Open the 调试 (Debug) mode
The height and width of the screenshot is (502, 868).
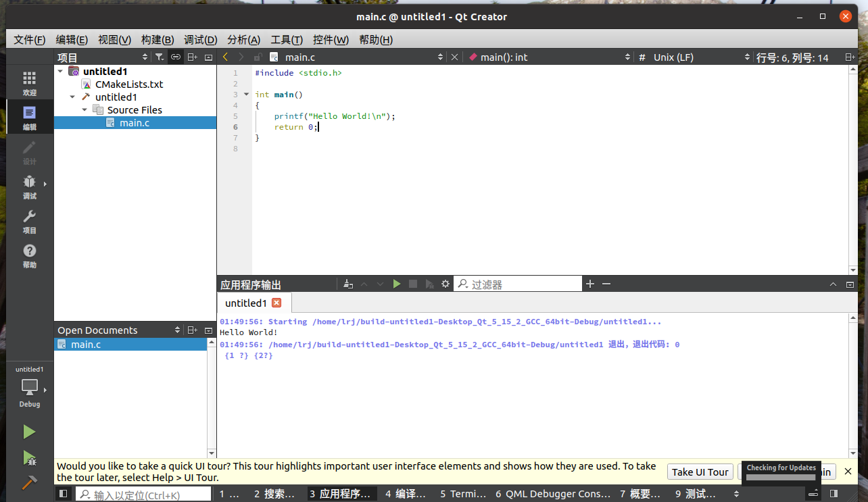tap(29, 187)
